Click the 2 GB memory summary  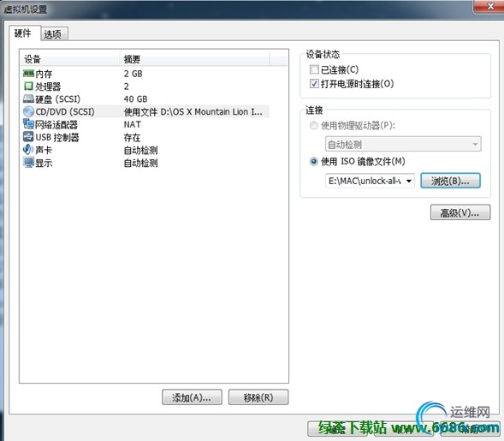(133, 74)
